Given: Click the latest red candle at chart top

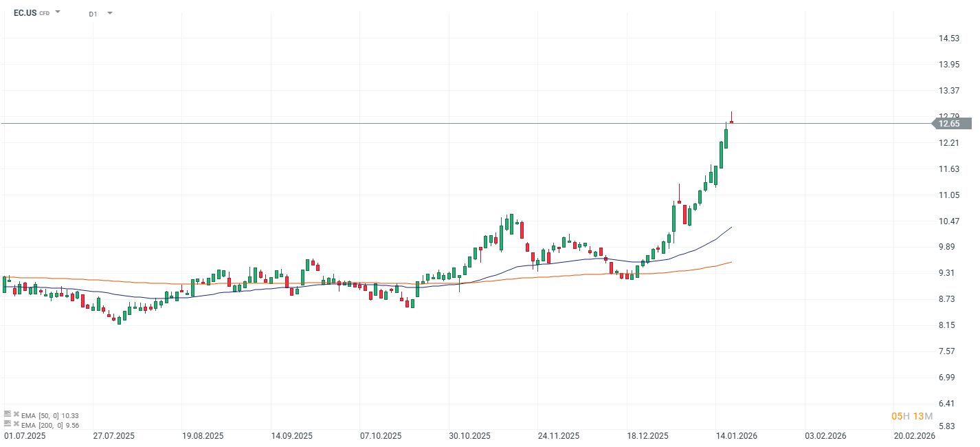Looking at the screenshot, I should (732, 121).
